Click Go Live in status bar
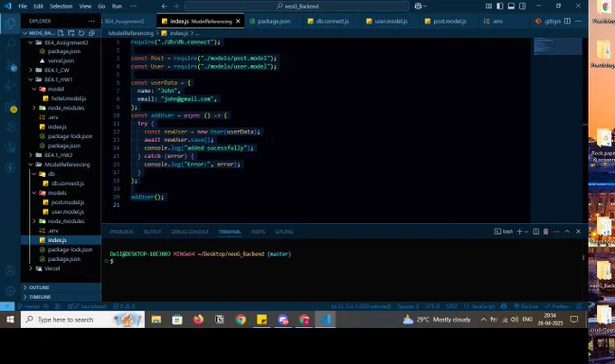 pyautogui.click(x=525, y=306)
